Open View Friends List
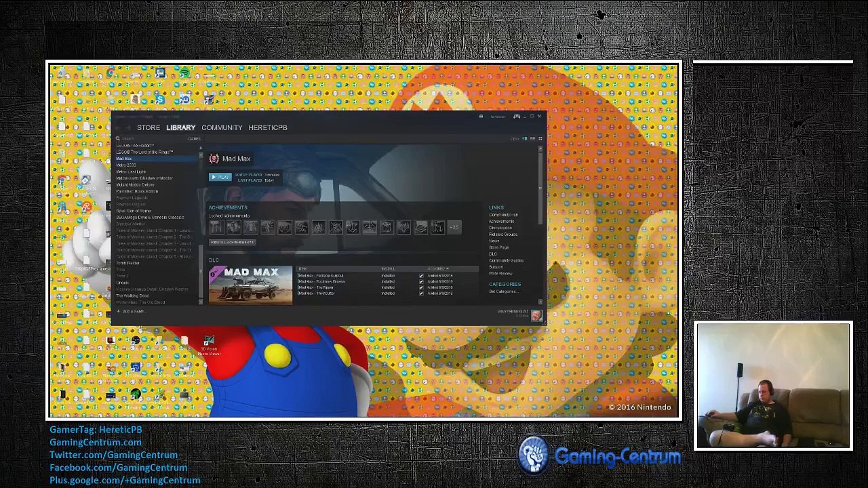This screenshot has width=868, height=488. click(513, 312)
